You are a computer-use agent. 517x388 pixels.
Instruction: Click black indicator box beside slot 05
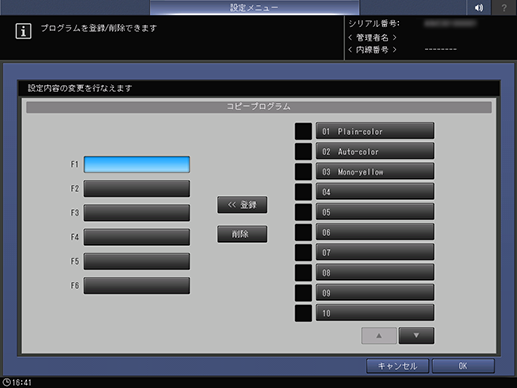coord(303,212)
